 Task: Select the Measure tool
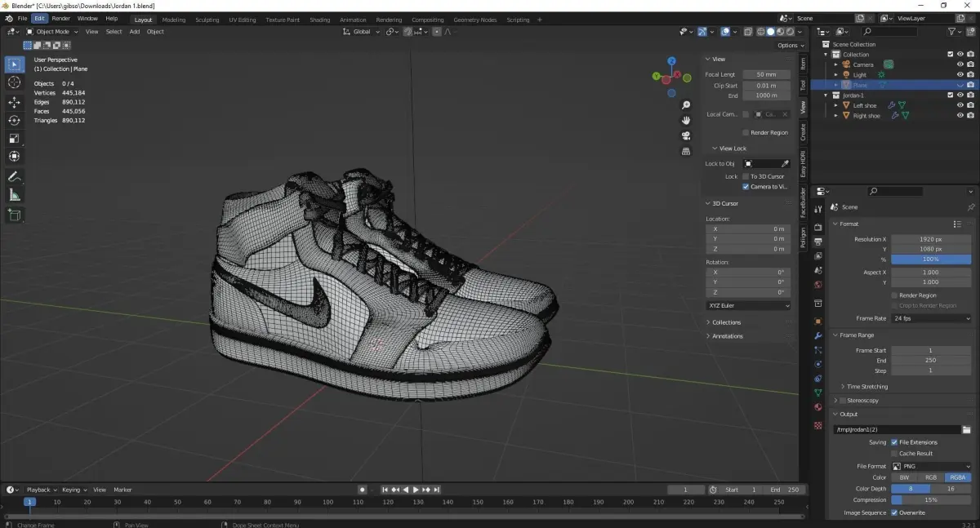point(15,194)
